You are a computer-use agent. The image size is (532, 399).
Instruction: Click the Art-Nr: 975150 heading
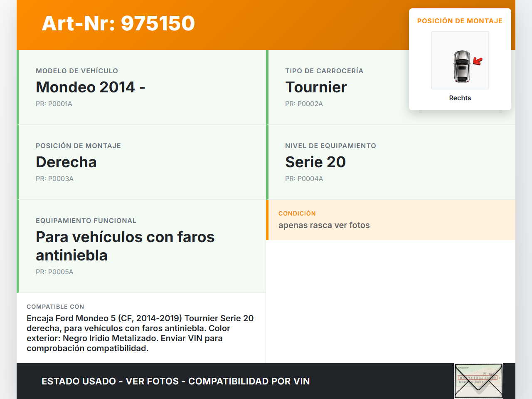point(118,23)
